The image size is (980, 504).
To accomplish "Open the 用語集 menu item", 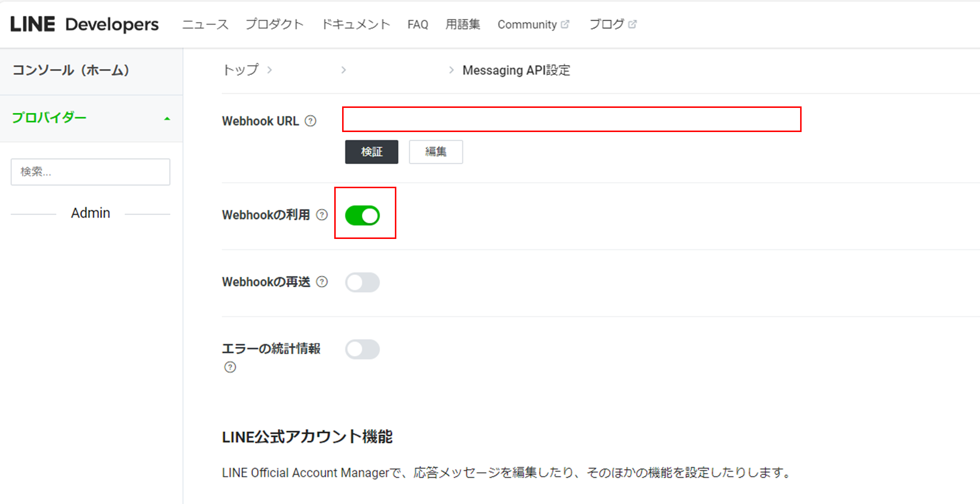I will 462,24.
